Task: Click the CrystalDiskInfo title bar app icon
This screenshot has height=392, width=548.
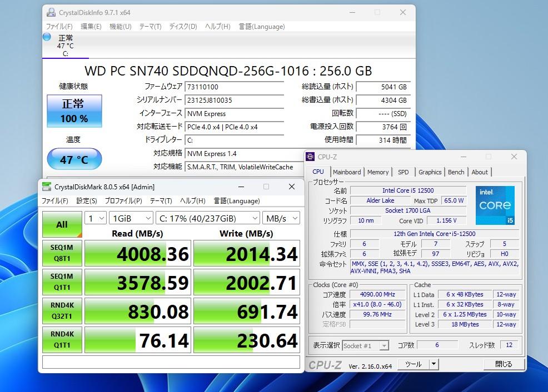Action: pos(51,13)
